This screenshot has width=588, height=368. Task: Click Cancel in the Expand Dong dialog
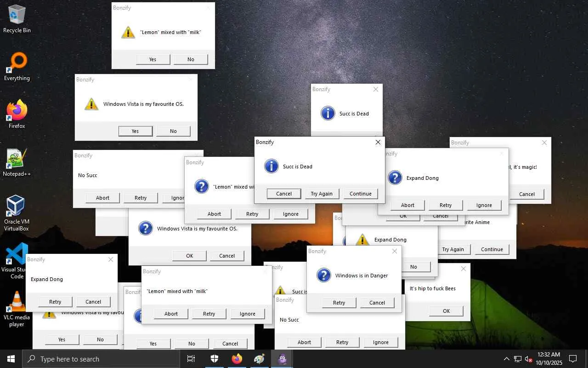pyautogui.click(x=93, y=302)
